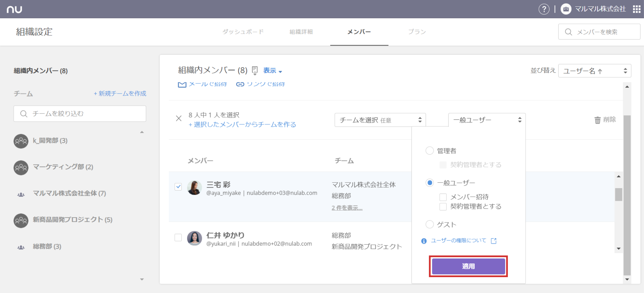The width and height of the screenshot is (644, 293).
Task: Click the export members download icon
Action: (x=255, y=71)
